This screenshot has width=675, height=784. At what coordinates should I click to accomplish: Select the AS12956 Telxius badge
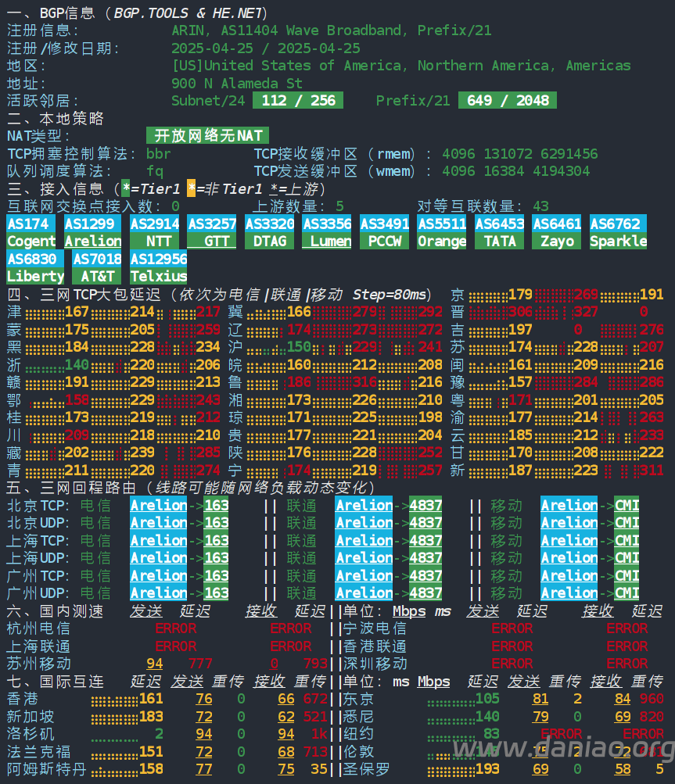click(158, 267)
